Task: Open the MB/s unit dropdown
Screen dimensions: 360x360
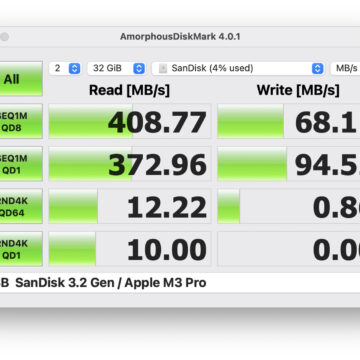Action: pyautogui.click(x=345, y=68)
